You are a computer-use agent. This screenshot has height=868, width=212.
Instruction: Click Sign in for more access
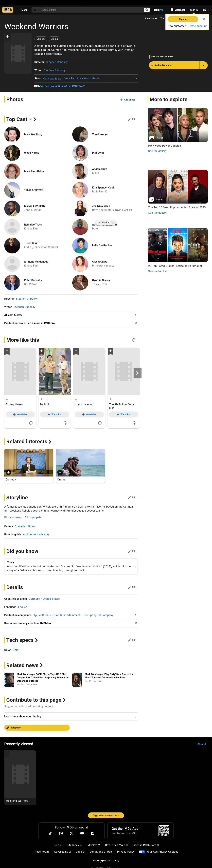(x=106, y=815)
